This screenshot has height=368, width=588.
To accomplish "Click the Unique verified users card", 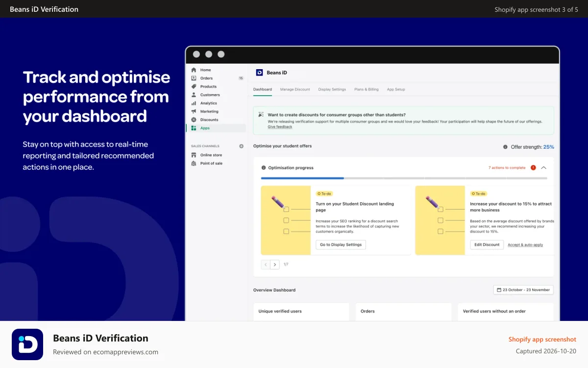I will (x=301, y=312).
